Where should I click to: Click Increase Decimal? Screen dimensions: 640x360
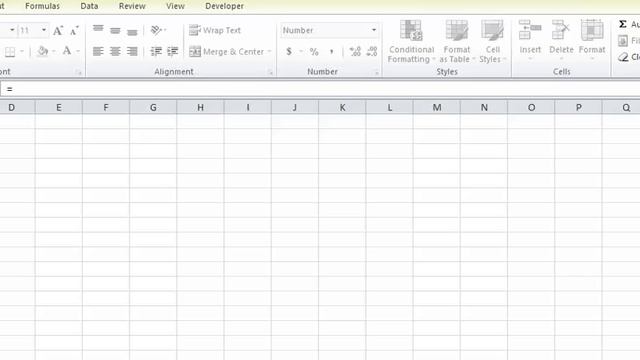click(355, 51)
